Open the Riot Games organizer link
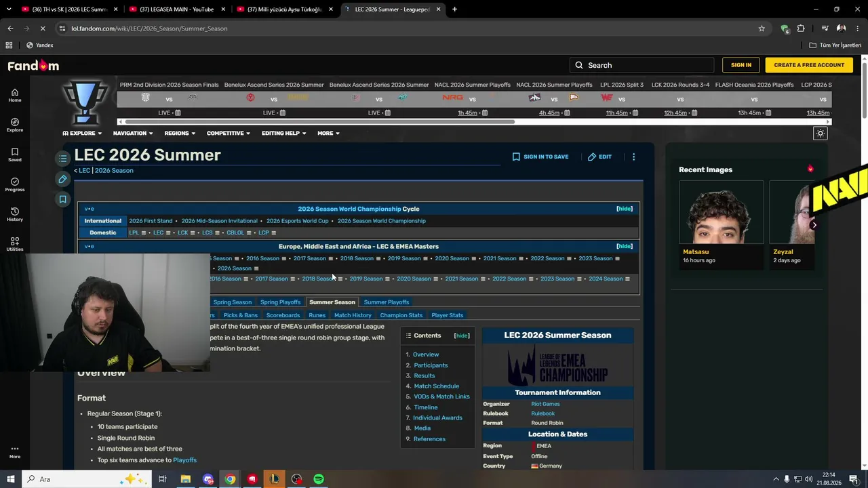This screenshot has width=868, height=488. point(545,404)
